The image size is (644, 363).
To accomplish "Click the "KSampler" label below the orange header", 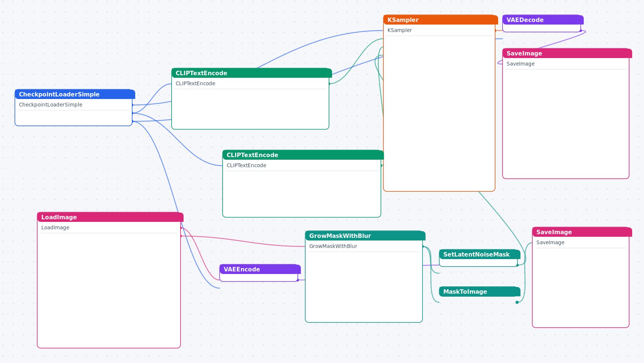I will (399, 30).
